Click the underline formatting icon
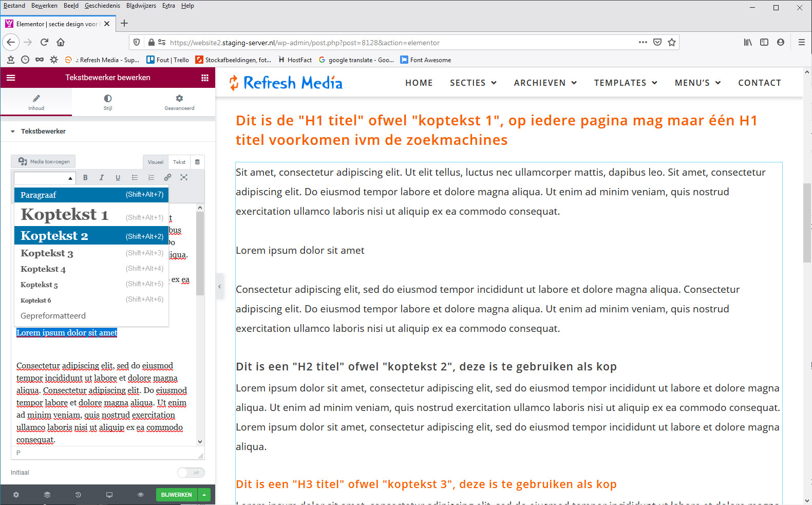812x505 pixels. (118, 178)
